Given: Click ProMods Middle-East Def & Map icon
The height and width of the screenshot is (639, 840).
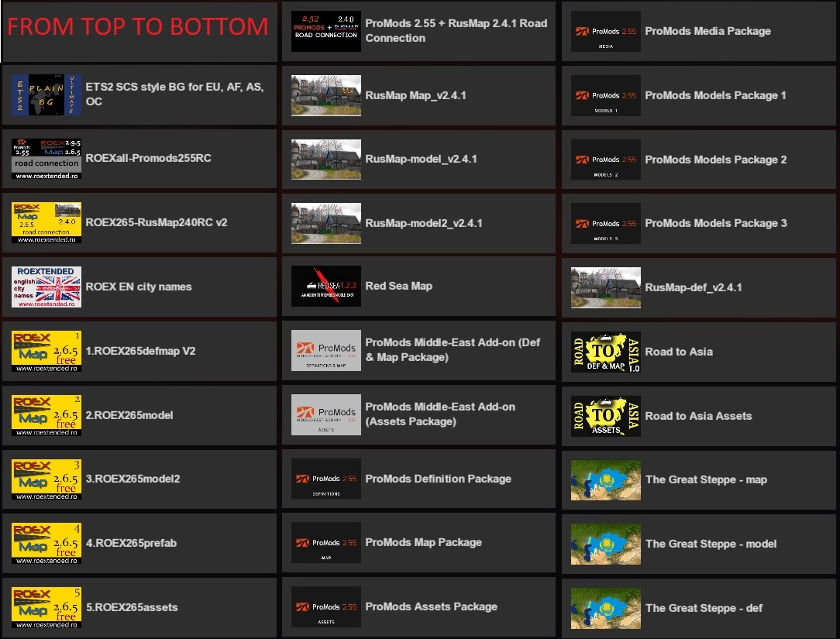Looking at the screenshot, I should tap(325, 350).
